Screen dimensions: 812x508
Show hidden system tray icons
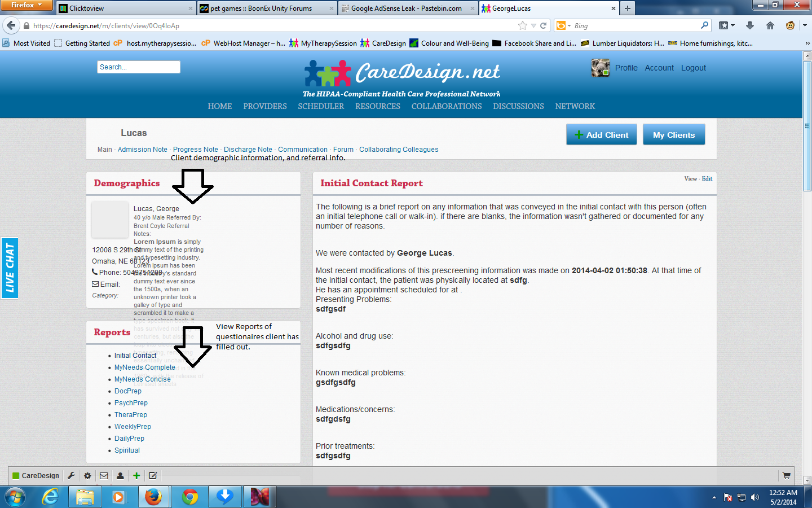tap(714, 497)
